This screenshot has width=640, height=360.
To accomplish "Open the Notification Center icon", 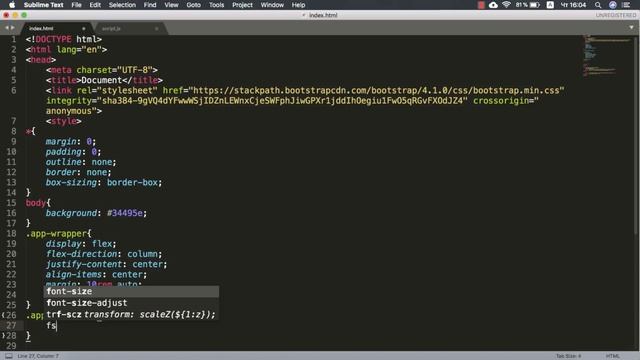I will point(627,5).
